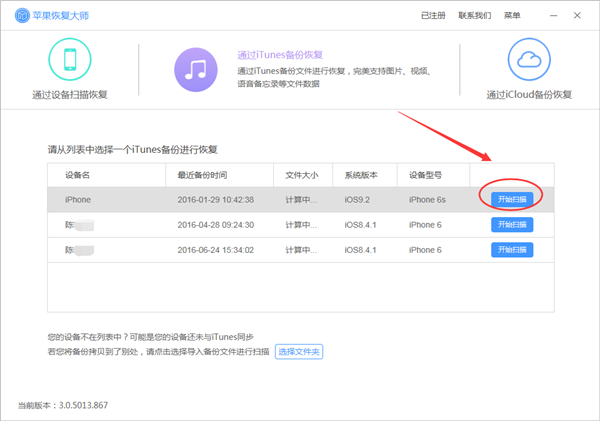This screenshot has width=600, height=421.
Task: Start scan for 2016-06-24 backup
Action: [x=512, y=250]
